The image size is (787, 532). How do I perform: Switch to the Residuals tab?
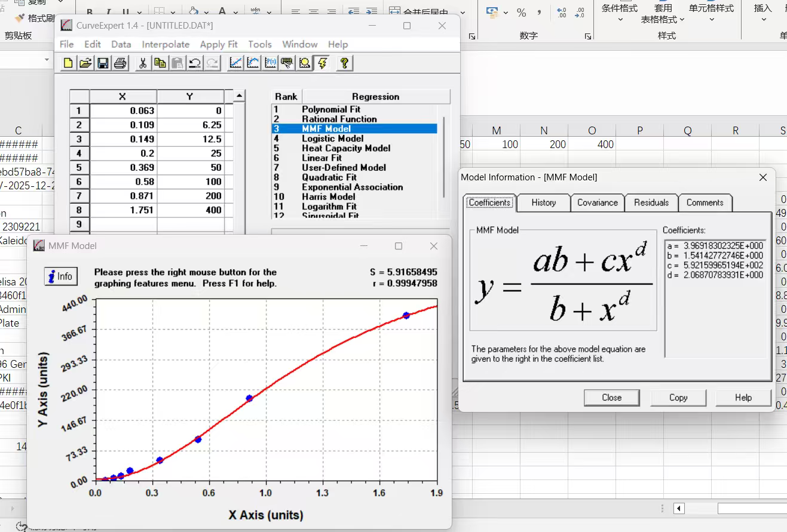tap(651, 202)
